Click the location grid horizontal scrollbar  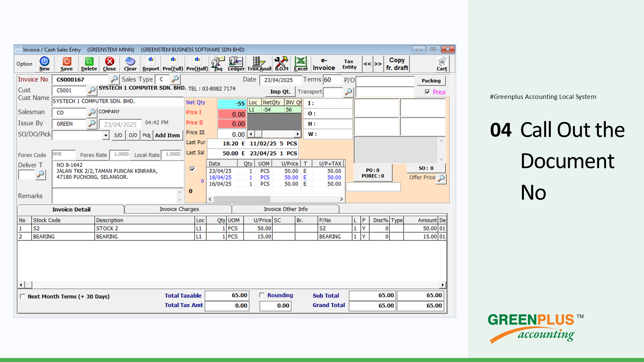[x=274, y=134]
